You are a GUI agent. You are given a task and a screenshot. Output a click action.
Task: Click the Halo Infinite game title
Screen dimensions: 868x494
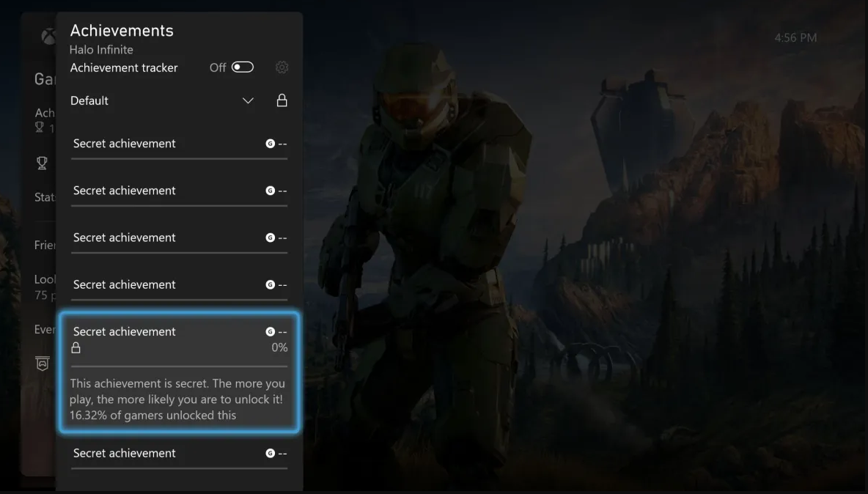click(x=101, y=50)
